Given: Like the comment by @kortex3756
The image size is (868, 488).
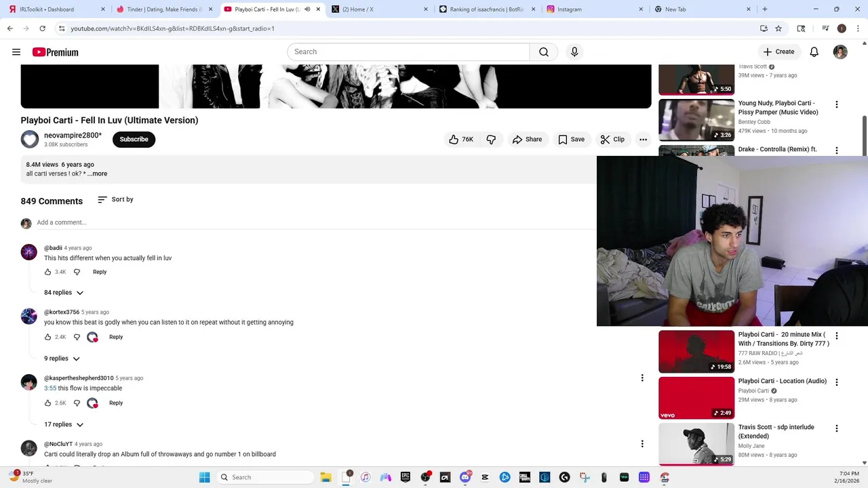Looking at the screenshot, I should point(47,338).
